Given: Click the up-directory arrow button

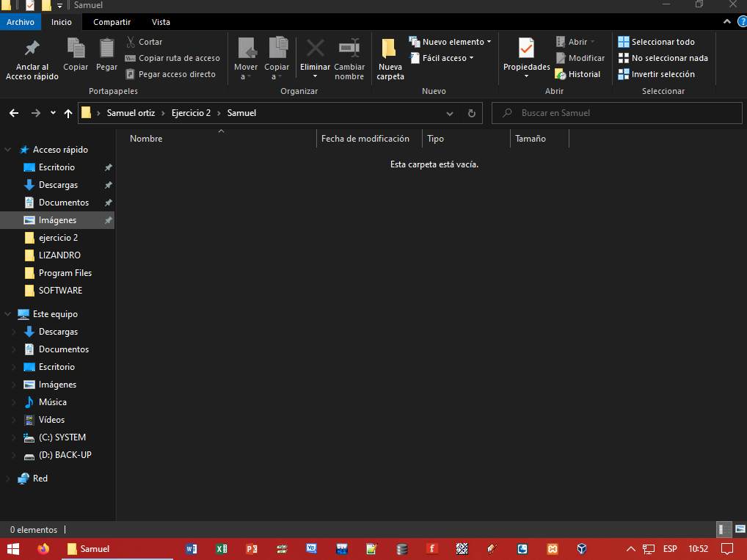Looking at the screenshot, I should tap(68, 113).
